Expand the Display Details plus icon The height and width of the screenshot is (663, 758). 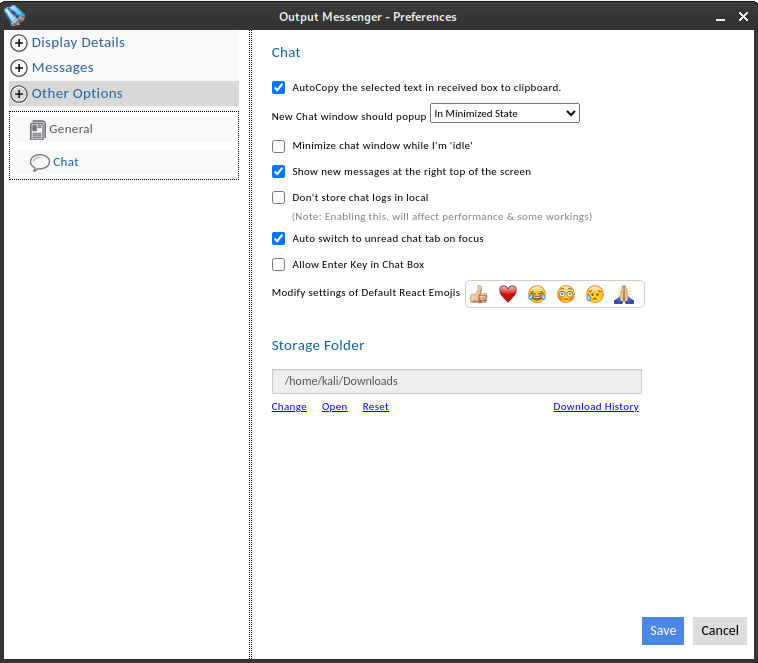pos(19,43)
